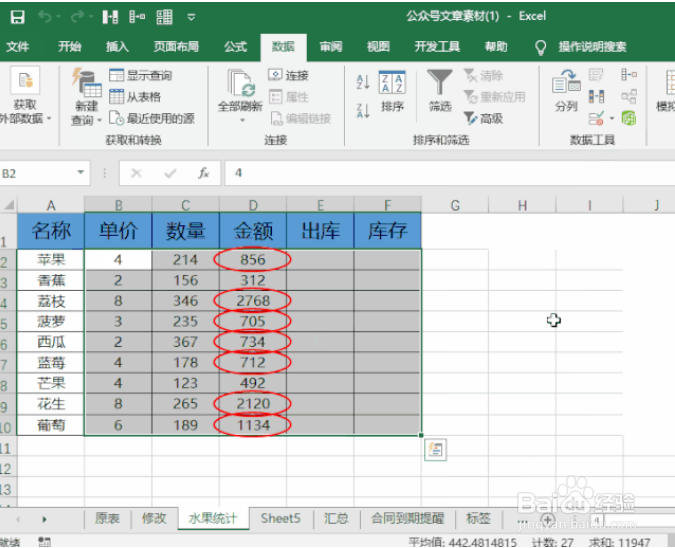The width and height of the screenshot is (675, 548).
Task: Click the Manage Data Model icon
Action: pos(629,118)
